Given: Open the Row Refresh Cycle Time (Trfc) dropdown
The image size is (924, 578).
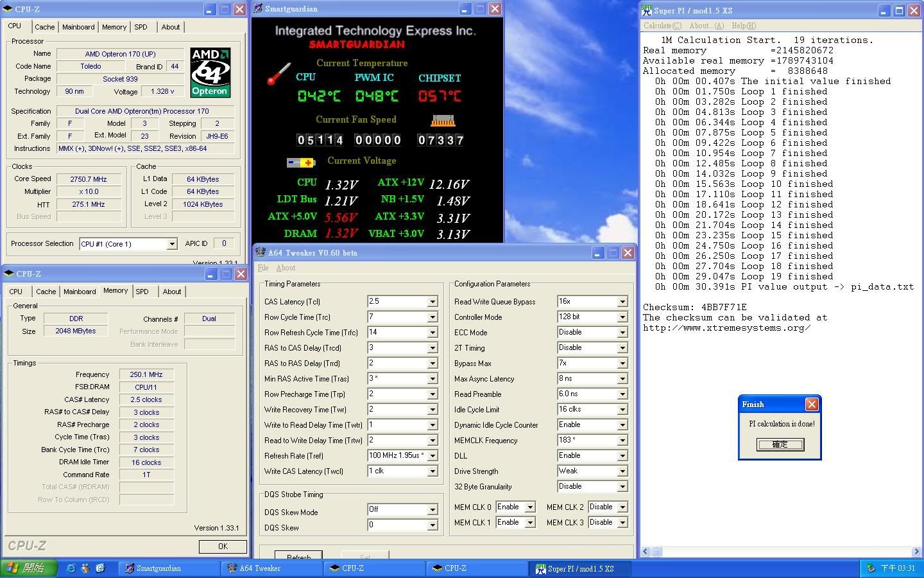Looking at the screenshot, I should [432, 333].
